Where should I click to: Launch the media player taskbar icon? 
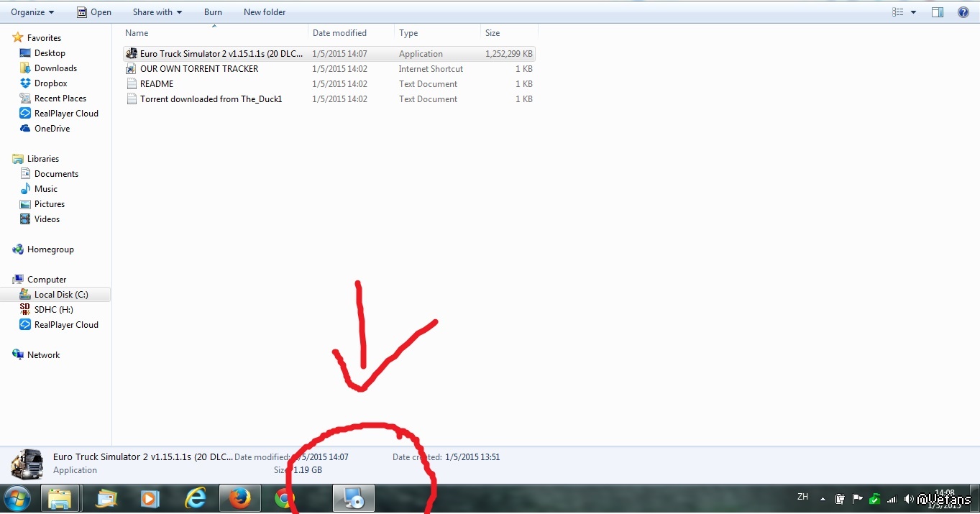click(x=150, y=498)
